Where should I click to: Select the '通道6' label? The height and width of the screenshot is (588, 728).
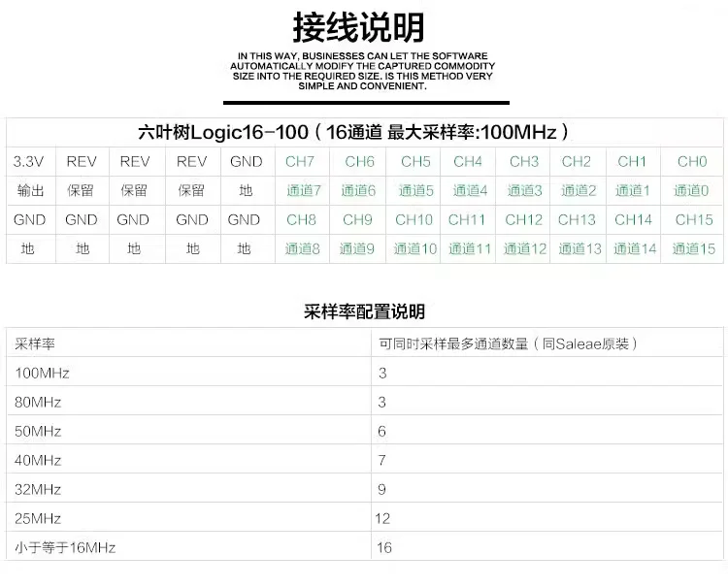(x=358, y=190)
